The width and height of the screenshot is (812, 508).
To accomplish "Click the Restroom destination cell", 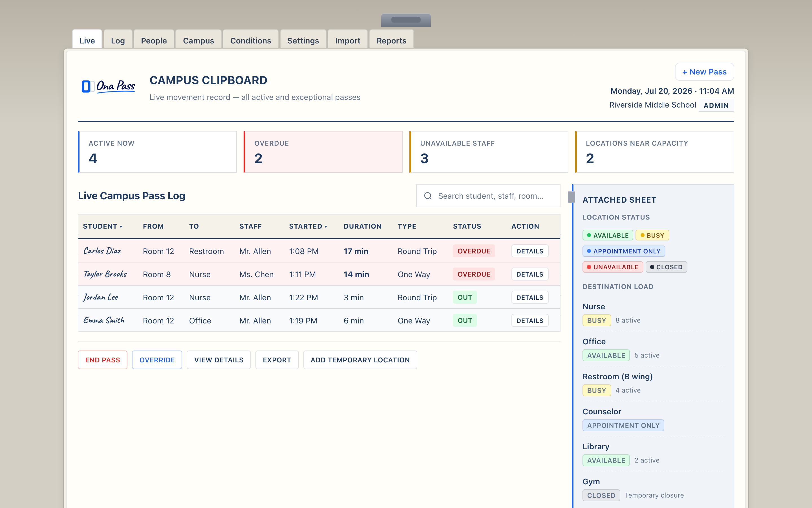I will 206,251.
